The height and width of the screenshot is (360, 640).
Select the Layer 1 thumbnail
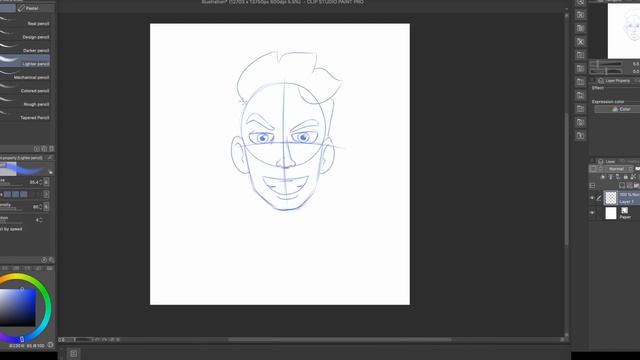tap(611, 198)
